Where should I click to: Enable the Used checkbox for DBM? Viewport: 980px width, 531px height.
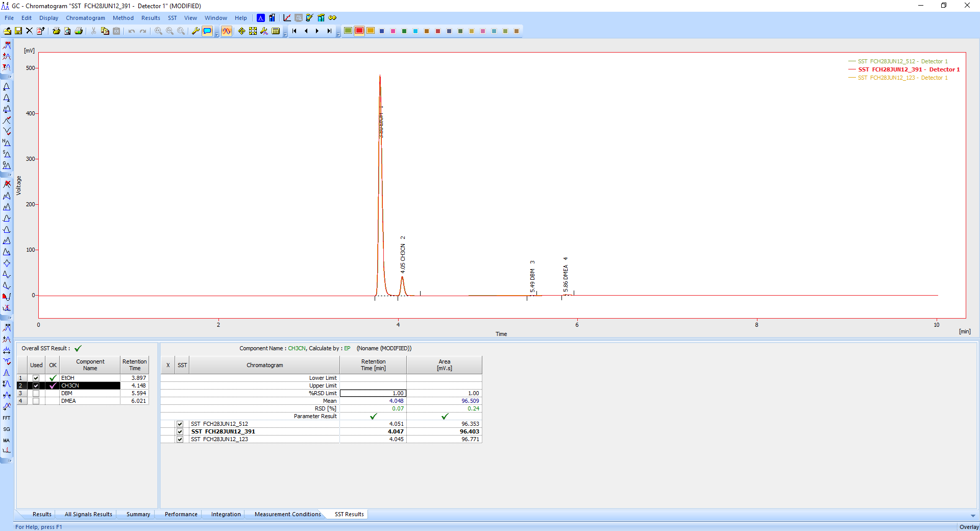pos(36,394)
